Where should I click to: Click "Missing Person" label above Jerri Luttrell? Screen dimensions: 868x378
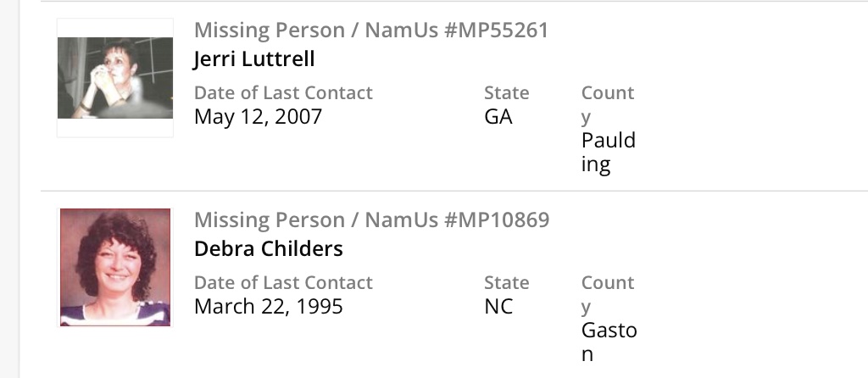(x=268, y=31)
